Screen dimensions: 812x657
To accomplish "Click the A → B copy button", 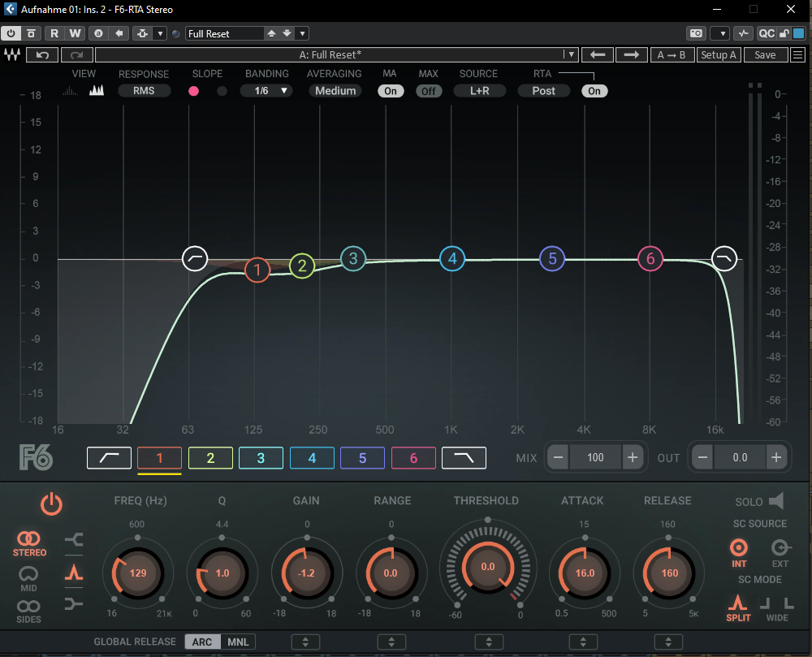I will 672,55.
